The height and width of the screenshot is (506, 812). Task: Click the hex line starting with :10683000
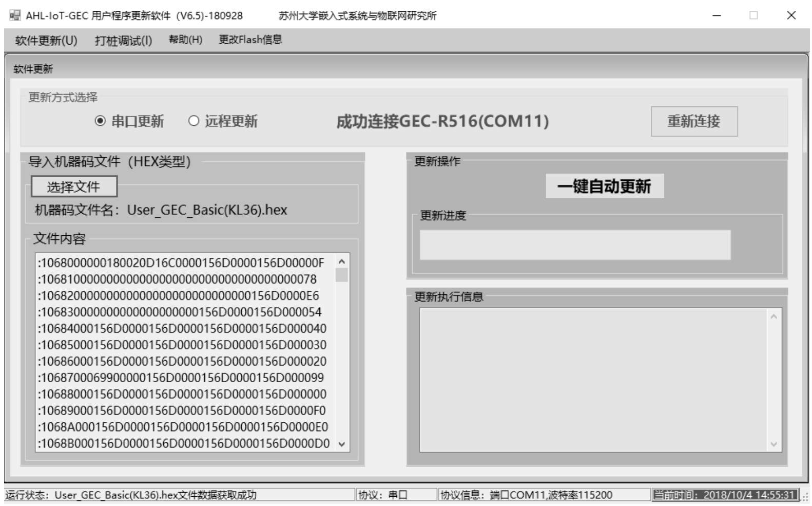180,312
